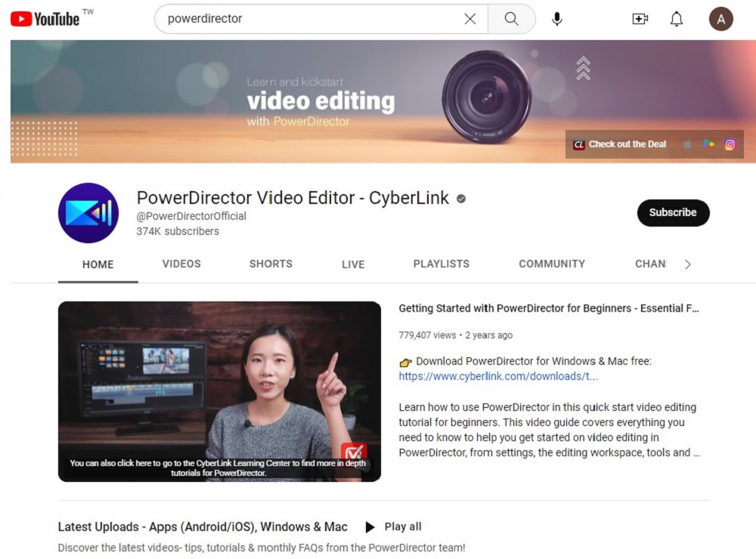Open notifications via the bell icon

click(x=677, y=19)
